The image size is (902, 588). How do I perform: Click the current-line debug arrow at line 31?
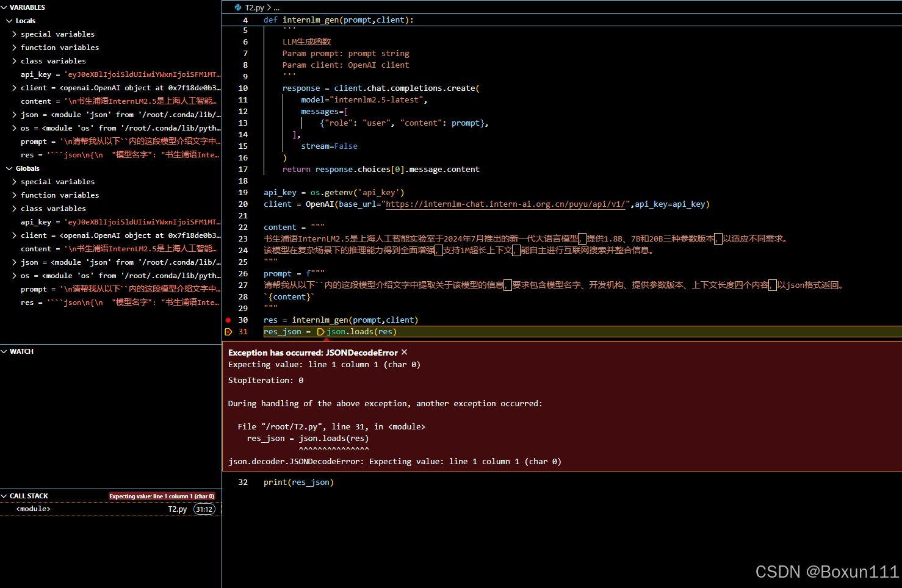pos(228,332)
